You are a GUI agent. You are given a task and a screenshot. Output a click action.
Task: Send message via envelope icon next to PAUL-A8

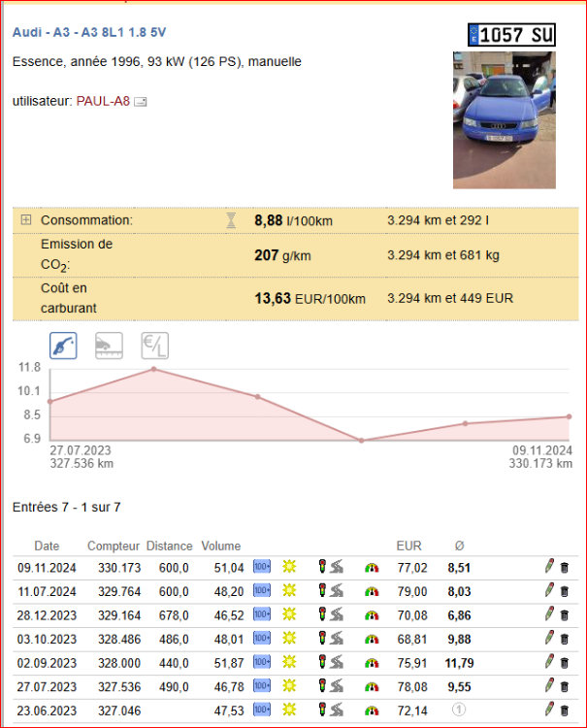[140, 102]
